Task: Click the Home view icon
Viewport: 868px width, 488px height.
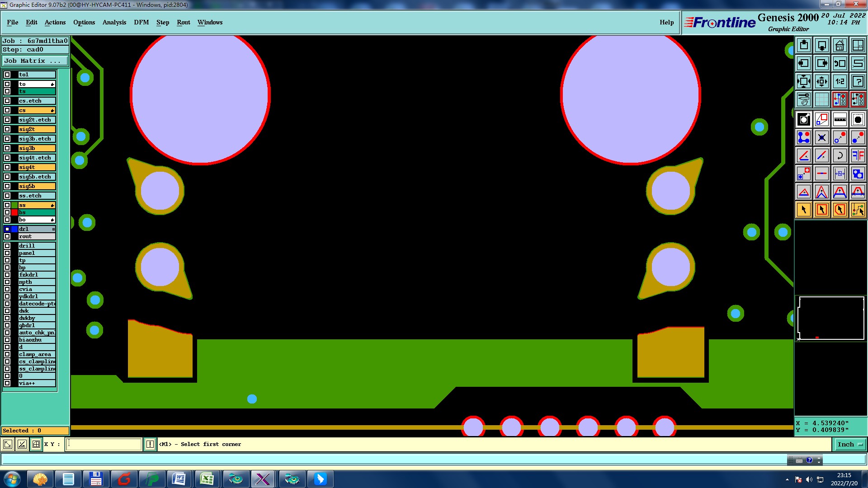Action: pyautogui.click(x=840, y=45)
